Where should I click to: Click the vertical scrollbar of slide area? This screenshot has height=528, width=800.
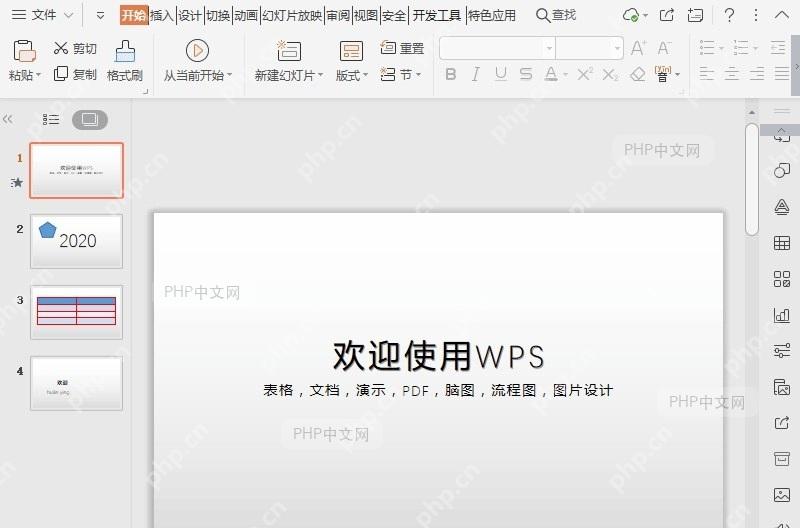tap(752, 180)
